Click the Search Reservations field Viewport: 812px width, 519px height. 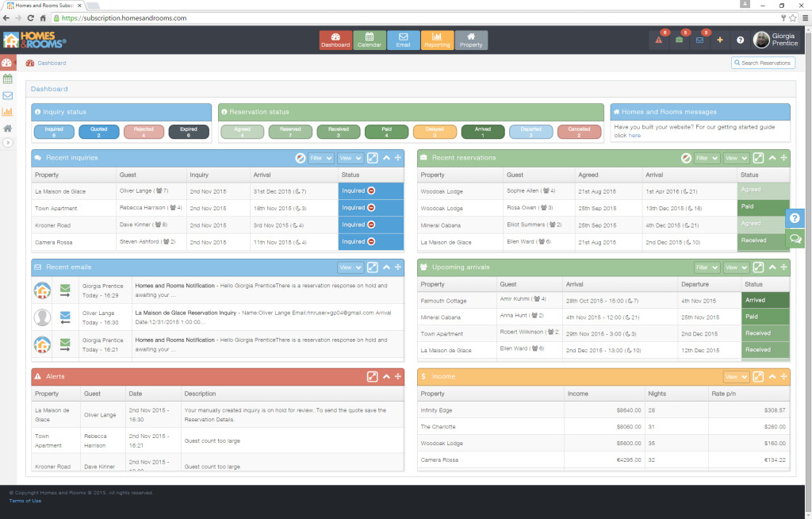(764, 63)
